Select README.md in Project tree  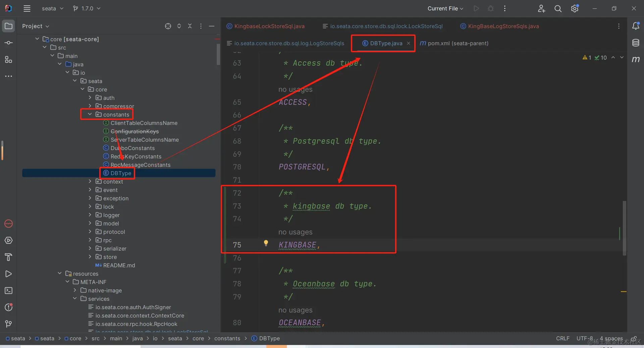pyautogui.click(x=119, y=265)
